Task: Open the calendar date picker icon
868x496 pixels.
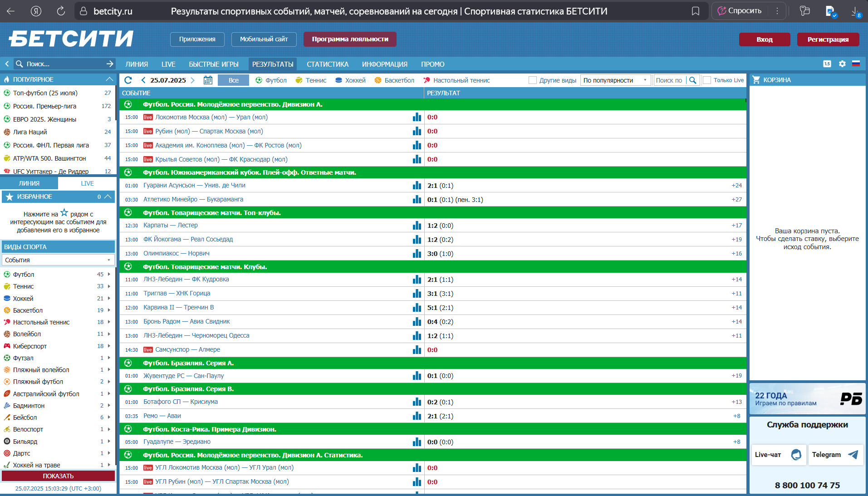Action: click(208, 80)
